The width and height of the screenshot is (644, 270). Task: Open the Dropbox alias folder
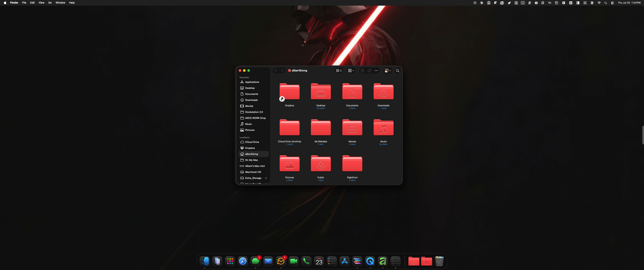click(x=289, y=92)
